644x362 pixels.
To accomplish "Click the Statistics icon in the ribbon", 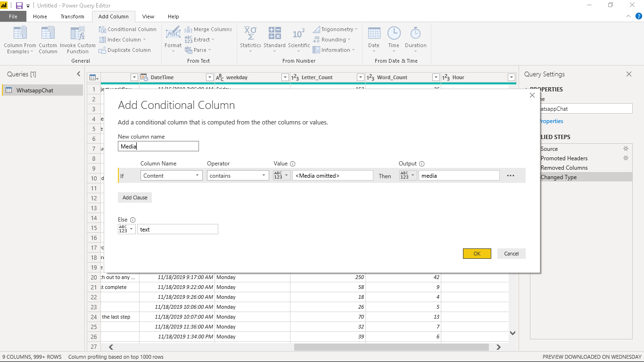I will (x=250, y=34).
